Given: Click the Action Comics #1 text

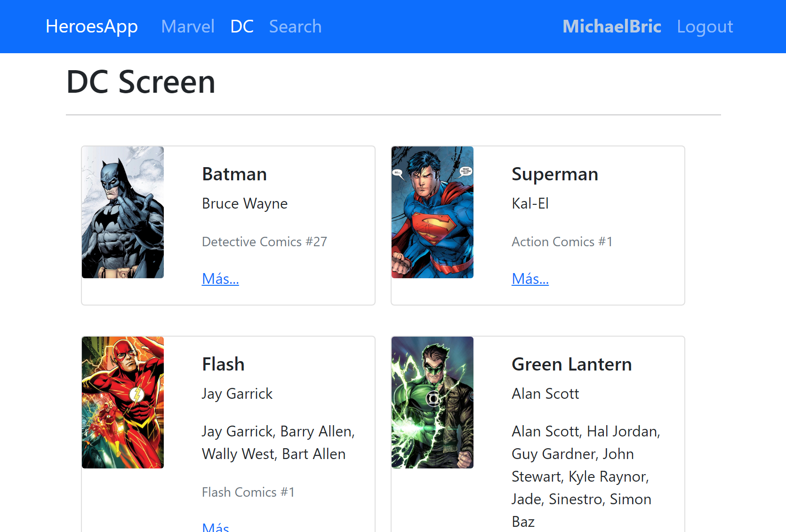Looking at the screenshot, I should click(x=562, y=242).
